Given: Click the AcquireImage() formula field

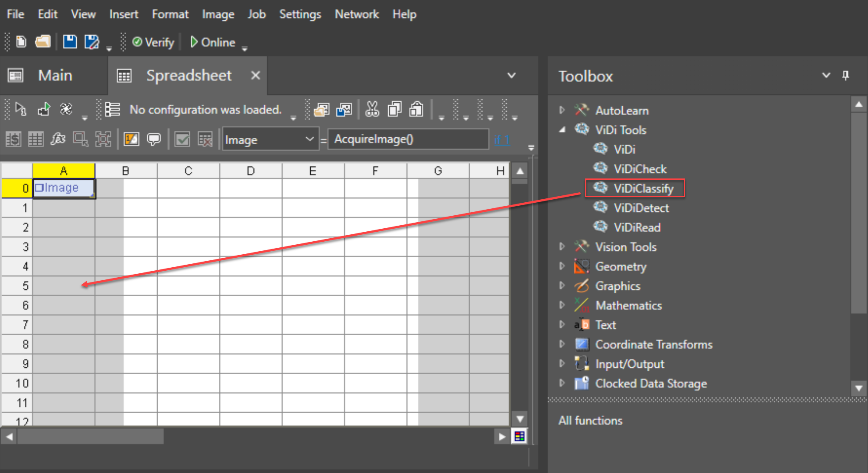Looking at the screenshot, I should 407,139.
